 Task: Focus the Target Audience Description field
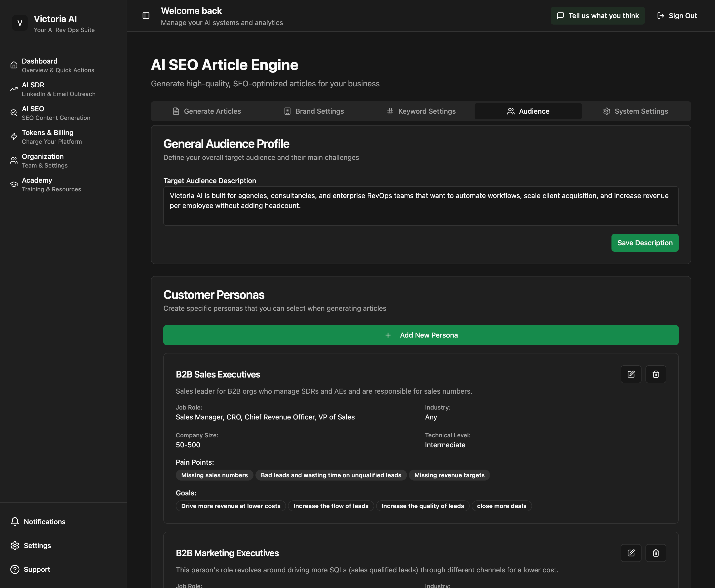tap(421, 206)
